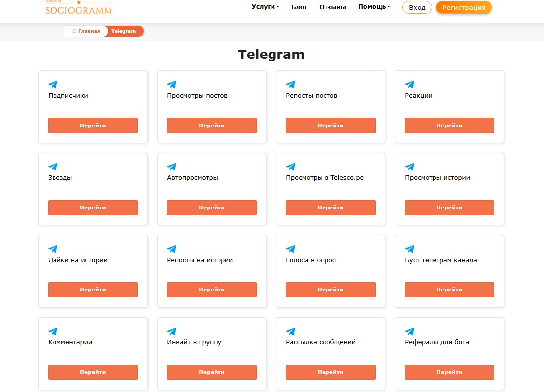Image resolution: width=544 pixels, height=392 pixels.
Task: Click the Telegram icon on Реакции card
Action: (410, 84)
